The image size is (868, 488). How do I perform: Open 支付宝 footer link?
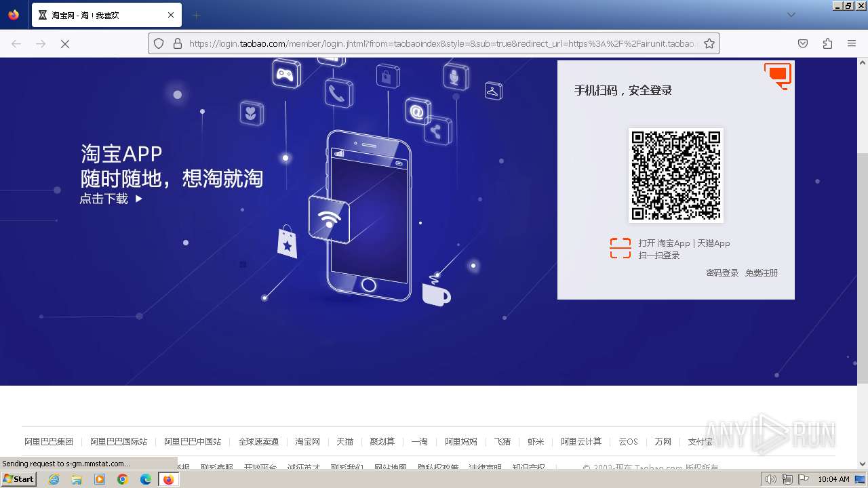click(x=701, y=441)
